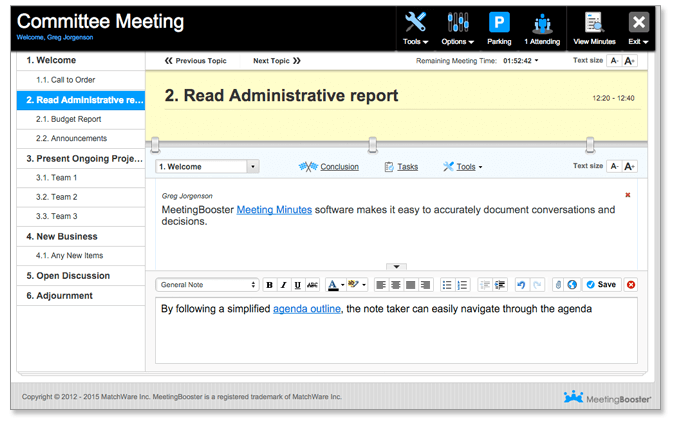The width and height of the screenshot is (673, 428).
Task: Open the Tools menu in header
Action: [x=415, y=29]
